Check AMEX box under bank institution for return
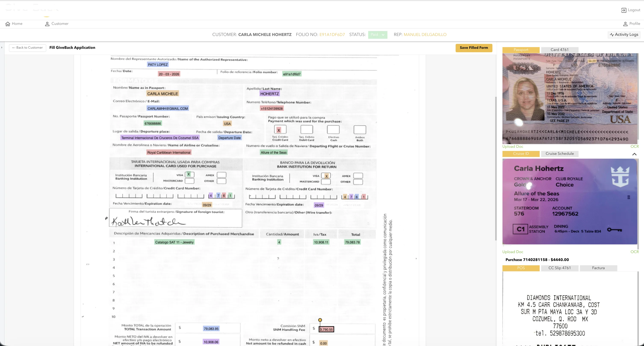This screenshot has width=644, height=346. point(358,176)
